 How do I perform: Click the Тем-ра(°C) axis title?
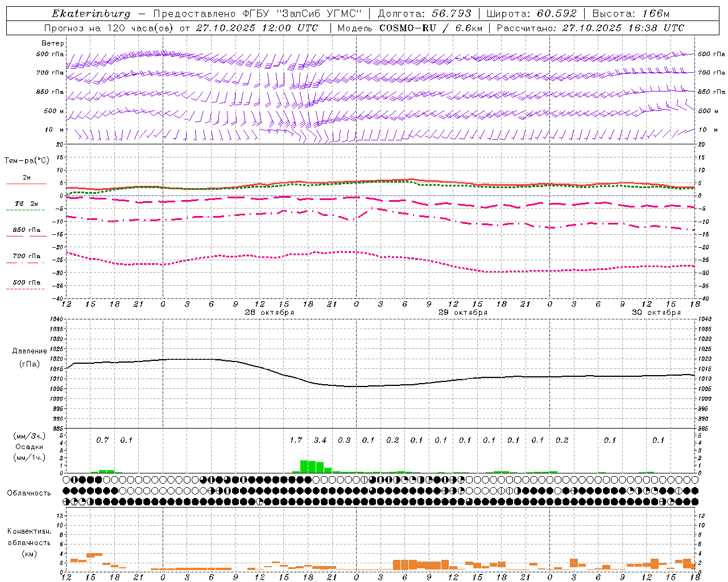pos(27,161)
